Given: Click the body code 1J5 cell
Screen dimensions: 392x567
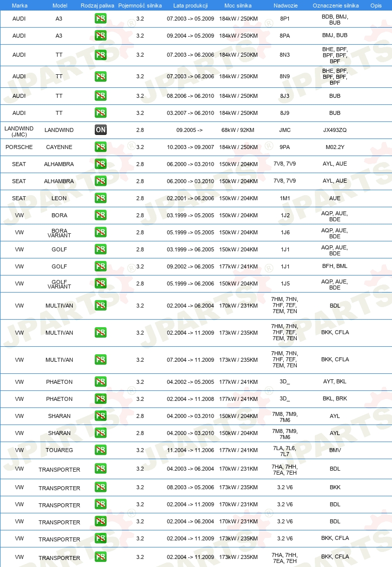Looking at the screenshot, I should click(285, 284).
